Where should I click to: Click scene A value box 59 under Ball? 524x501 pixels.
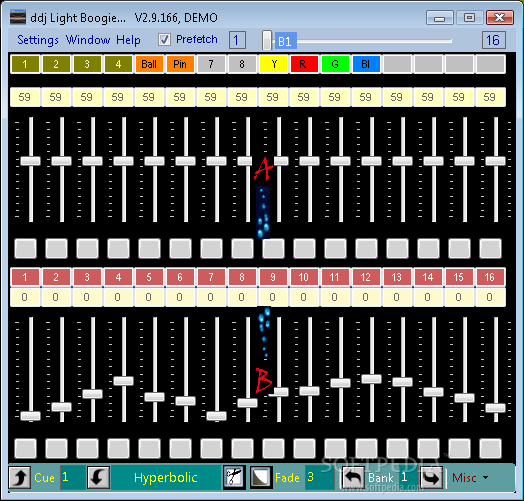pos(149,97)
